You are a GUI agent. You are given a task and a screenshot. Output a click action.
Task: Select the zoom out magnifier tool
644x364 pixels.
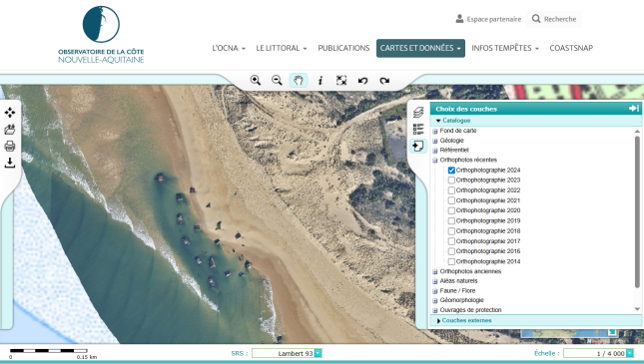pyautogui.click(x=278, y=81)
